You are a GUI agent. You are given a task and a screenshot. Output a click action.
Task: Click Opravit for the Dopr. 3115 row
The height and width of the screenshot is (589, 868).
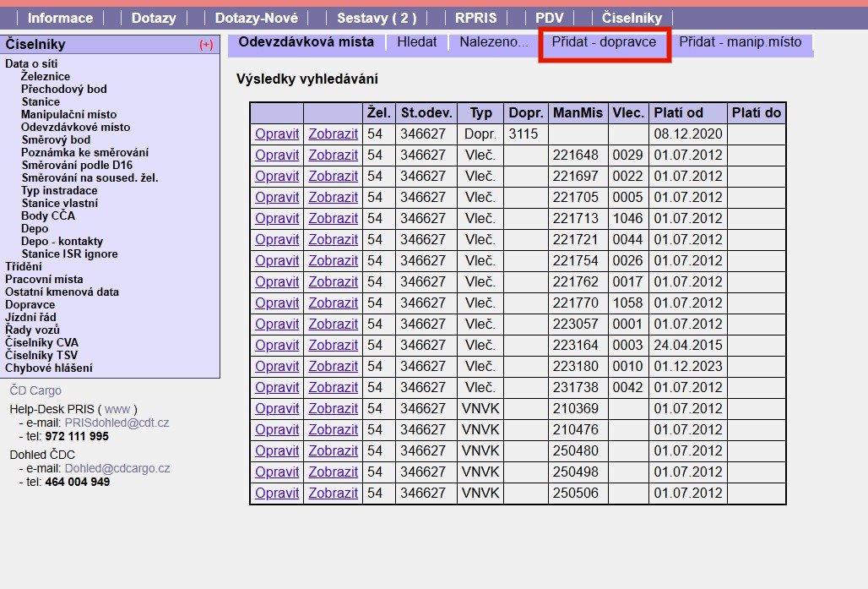pyautogui.click(x=277, y=134)
